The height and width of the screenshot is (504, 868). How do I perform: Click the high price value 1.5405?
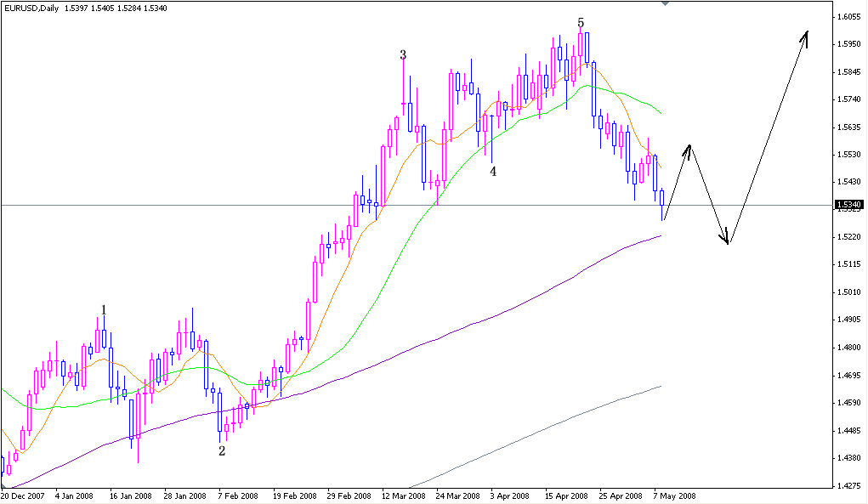point(102,8)
